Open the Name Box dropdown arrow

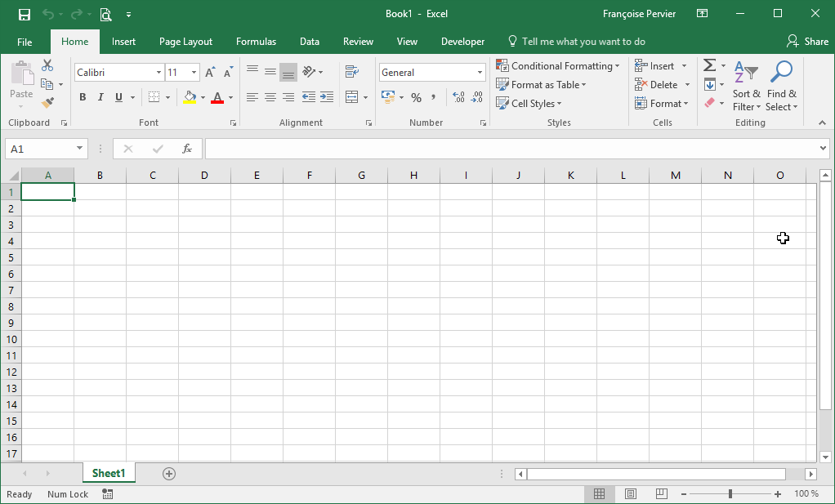[79, 149]
